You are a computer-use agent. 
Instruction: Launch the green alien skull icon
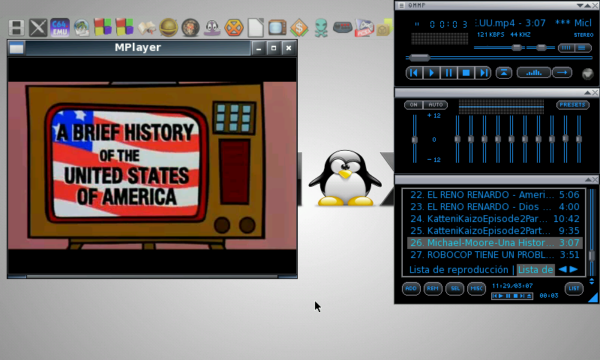click(x=321, y=28)
